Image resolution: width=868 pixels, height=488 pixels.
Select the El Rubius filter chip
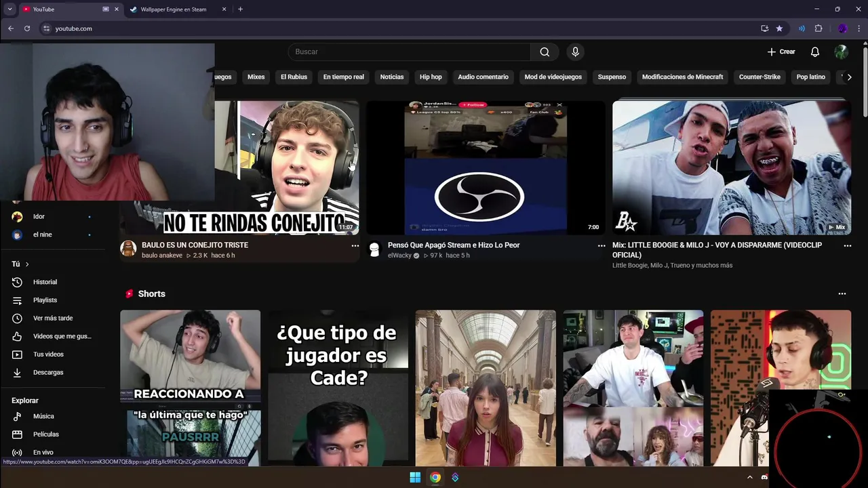point(294,77)
